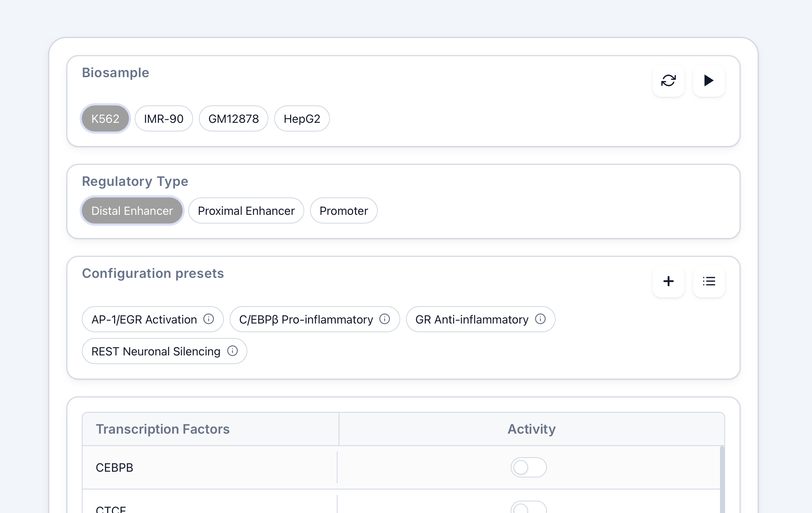Select the K562 biosample chip
This screenshot has width=812, height=513.
tap(105, 119)
